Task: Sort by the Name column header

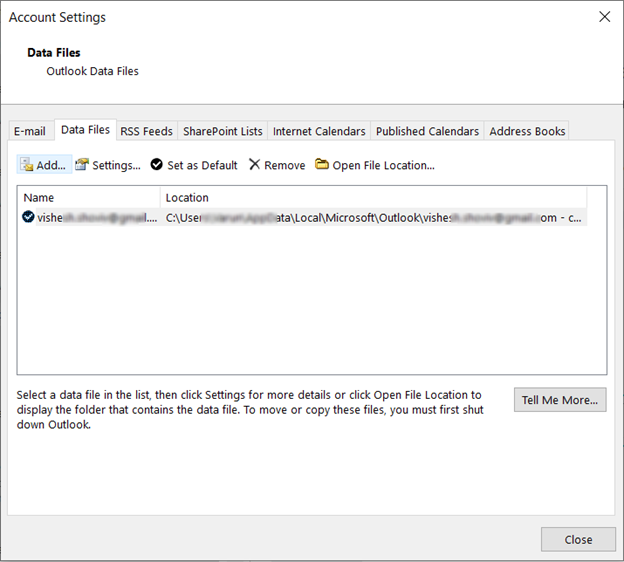Action: (x=89, y=197)
